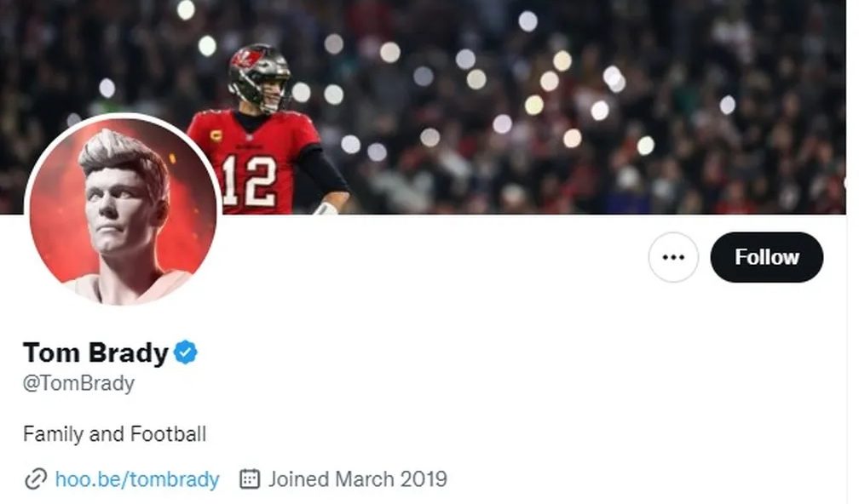Click the @TomBrady handle text

click(78, 383)
